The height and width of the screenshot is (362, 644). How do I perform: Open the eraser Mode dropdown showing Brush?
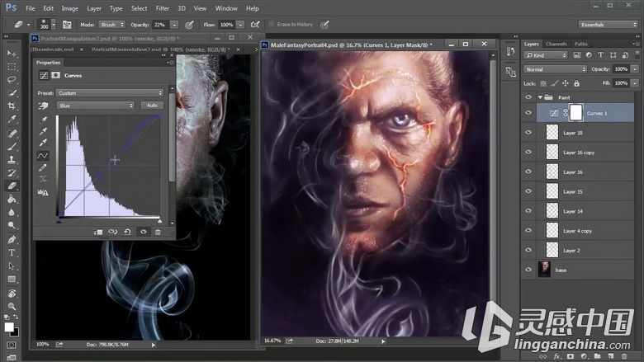tap(111, 25)
